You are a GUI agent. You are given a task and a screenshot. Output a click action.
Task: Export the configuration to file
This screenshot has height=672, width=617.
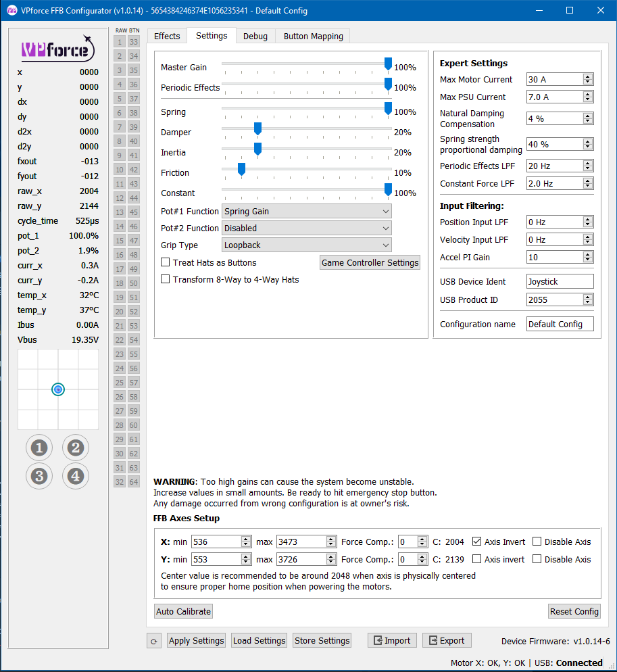447,640
